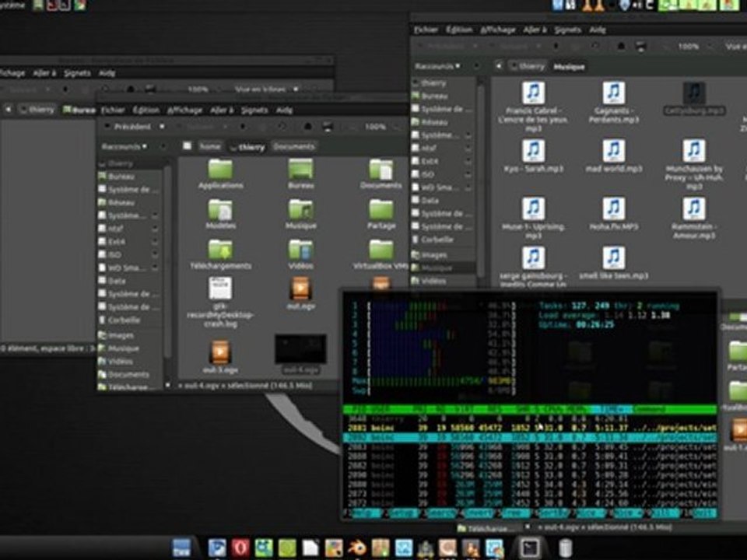747x560 pixels.
Task: Launch Blender from the dock
Action: coord(357,548)
